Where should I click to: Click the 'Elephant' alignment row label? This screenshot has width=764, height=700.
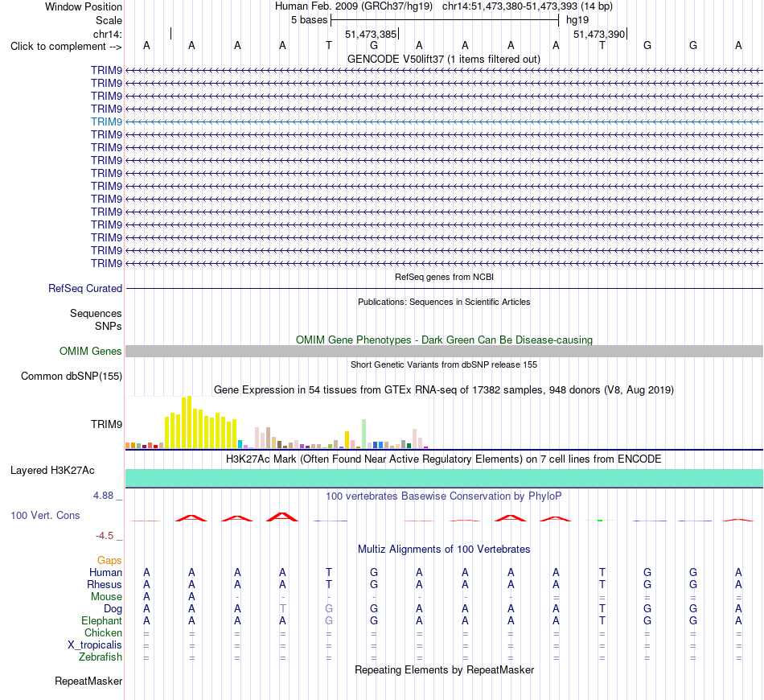point(101,620)
